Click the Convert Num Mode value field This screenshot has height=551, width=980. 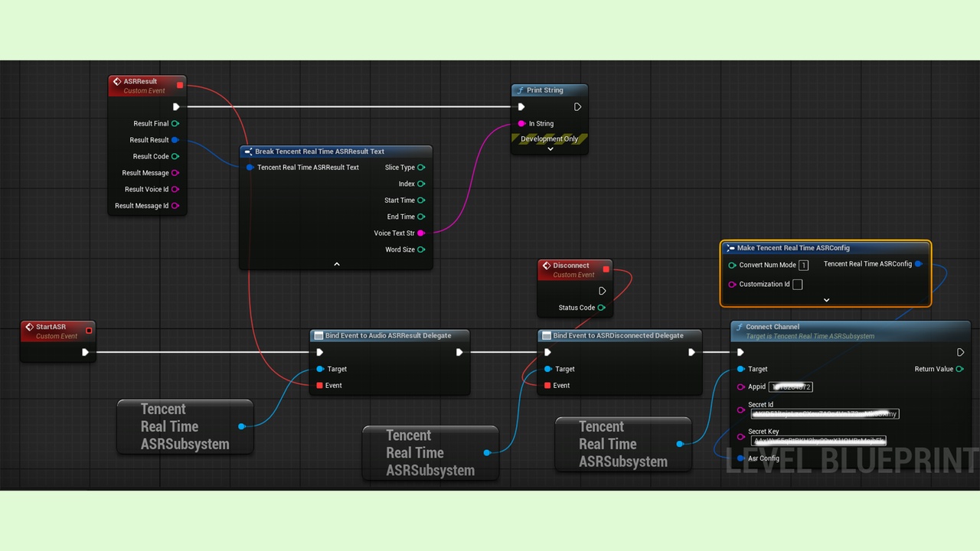(803, 266)
